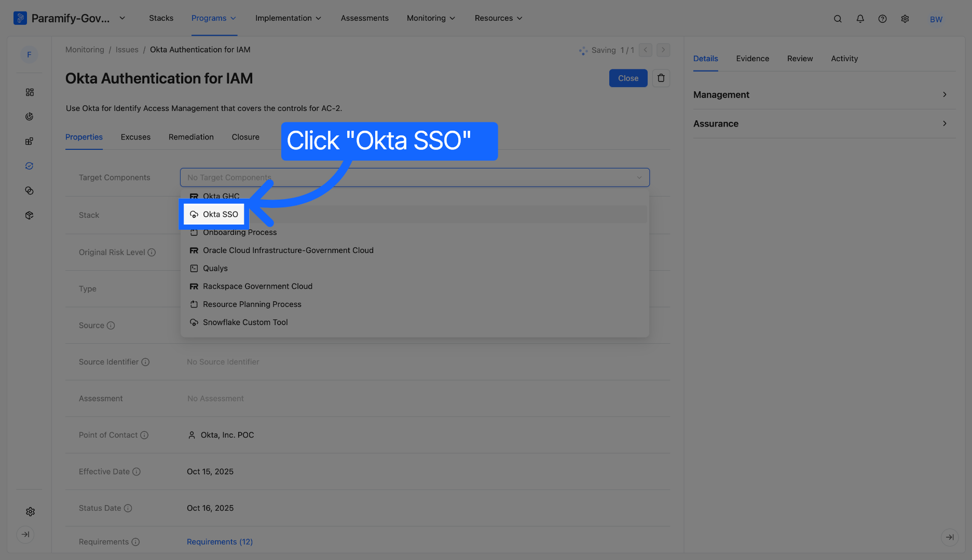Open the BW user avatar
Viewport: 972px width, 560px height.
coord(936,19)
